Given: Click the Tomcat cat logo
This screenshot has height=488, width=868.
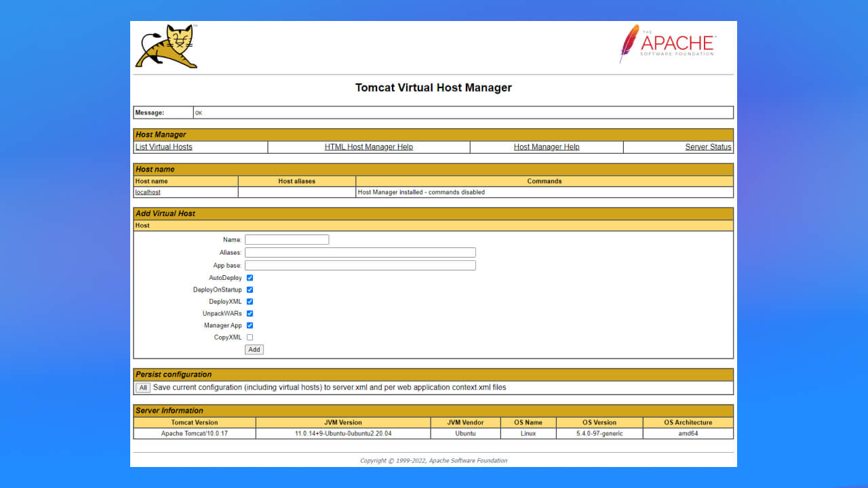Looking at the screenshot, I should pyautogui.click(x=167, y=46).
